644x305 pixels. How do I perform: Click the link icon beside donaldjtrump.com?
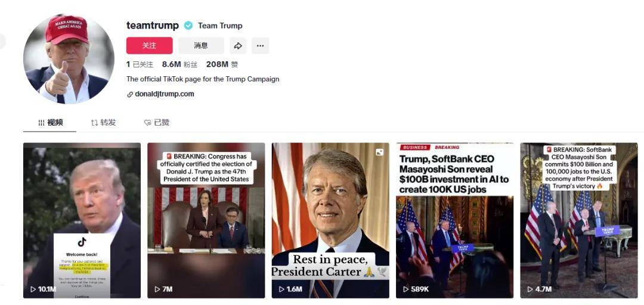click(130, 94)
